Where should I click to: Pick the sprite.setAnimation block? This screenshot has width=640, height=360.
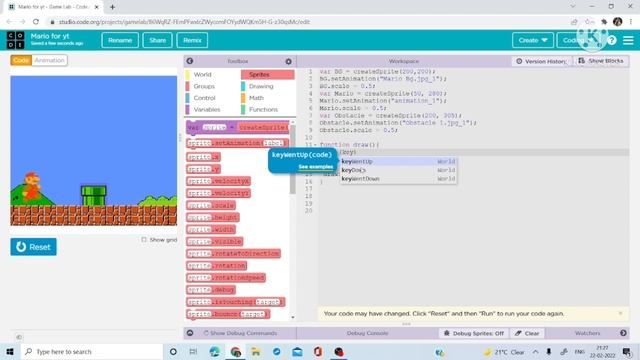tap(237, 143)
